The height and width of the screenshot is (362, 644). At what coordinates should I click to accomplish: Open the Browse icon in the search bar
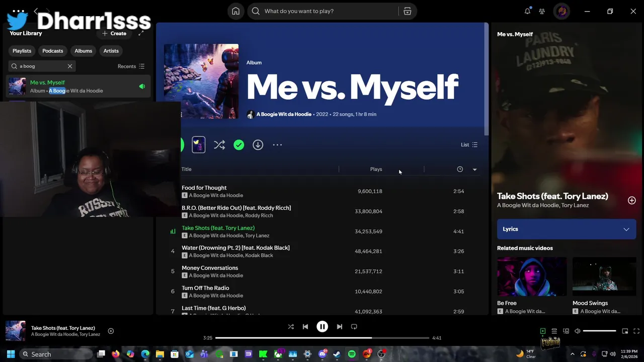[x=408, y=11]
